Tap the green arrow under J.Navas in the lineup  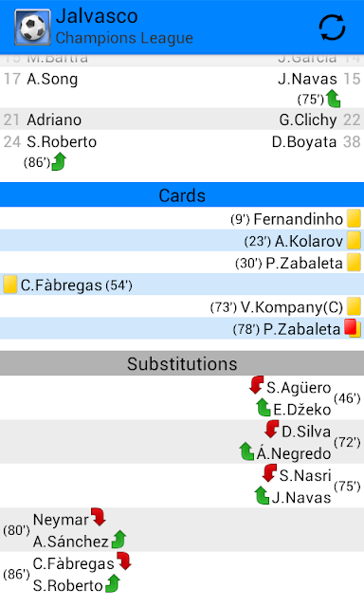(x=333, y=99)
